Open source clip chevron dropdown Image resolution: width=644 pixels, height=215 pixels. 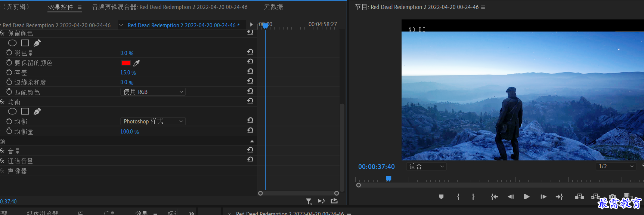pyautogui.click(x=121, y=25)
